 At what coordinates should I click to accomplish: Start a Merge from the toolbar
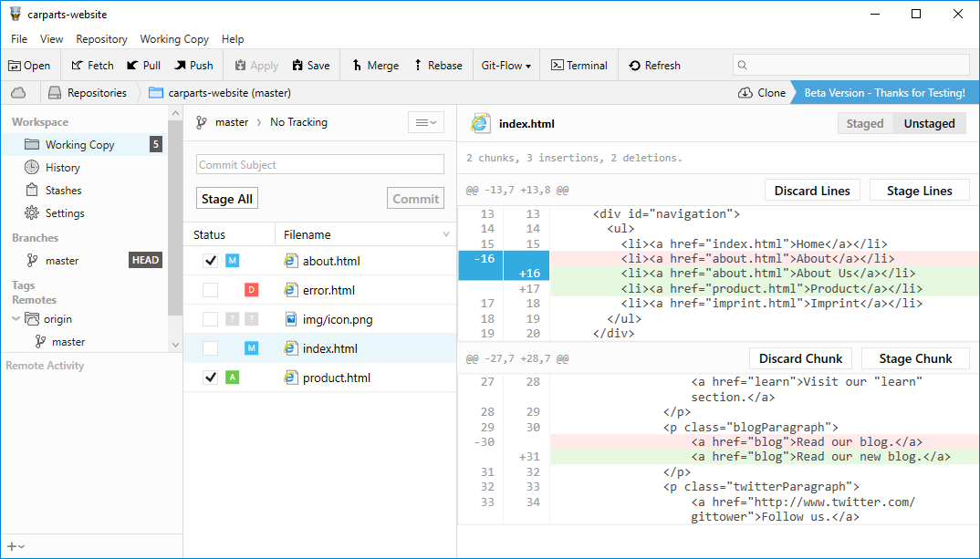[x=374, y=65]
